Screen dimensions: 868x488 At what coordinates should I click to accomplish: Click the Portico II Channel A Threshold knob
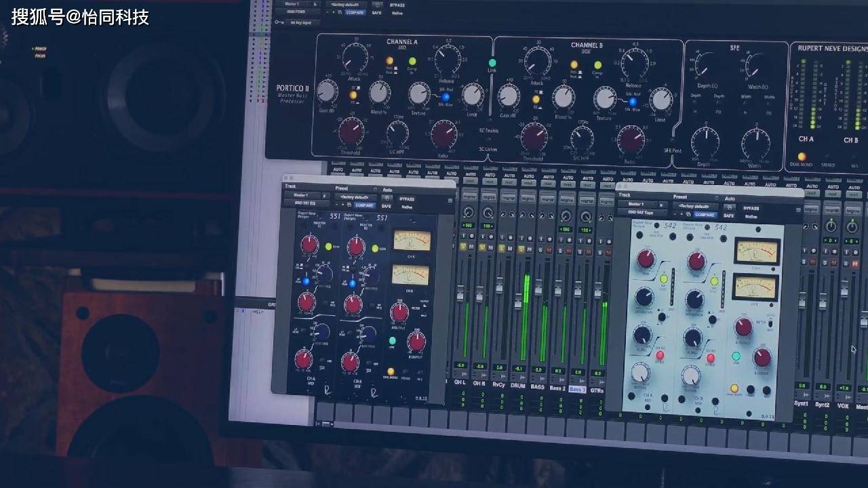(x=351, y=130)
